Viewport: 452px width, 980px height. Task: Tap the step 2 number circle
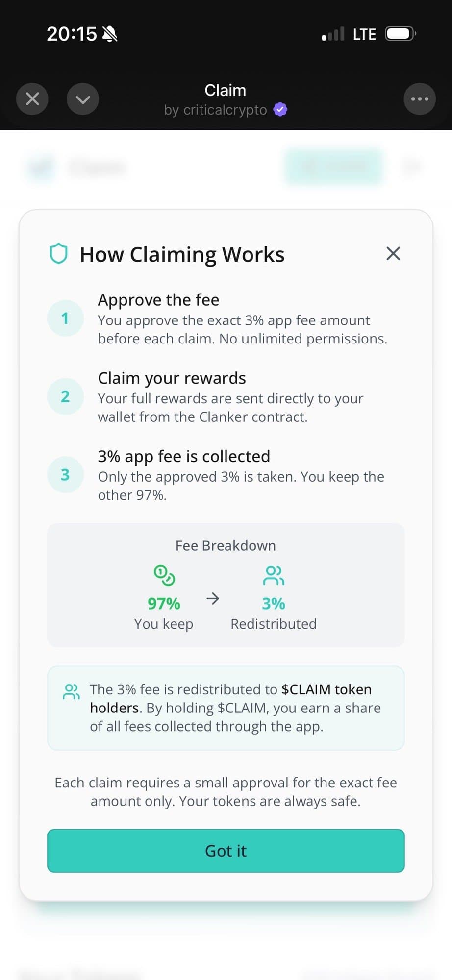pyautogui.click(x=65, y=396)
